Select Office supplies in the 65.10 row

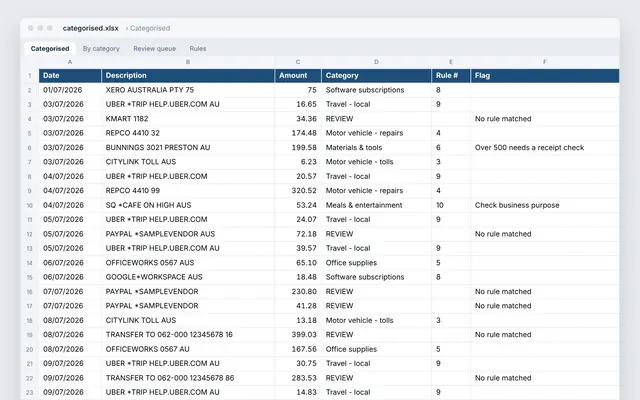[376, 263]
